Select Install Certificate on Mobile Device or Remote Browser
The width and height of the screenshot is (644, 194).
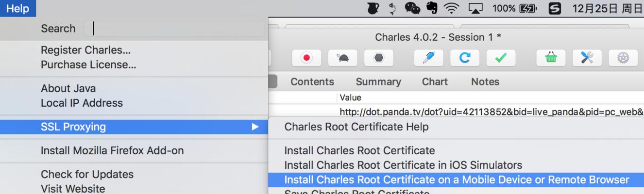click(456, 180)
